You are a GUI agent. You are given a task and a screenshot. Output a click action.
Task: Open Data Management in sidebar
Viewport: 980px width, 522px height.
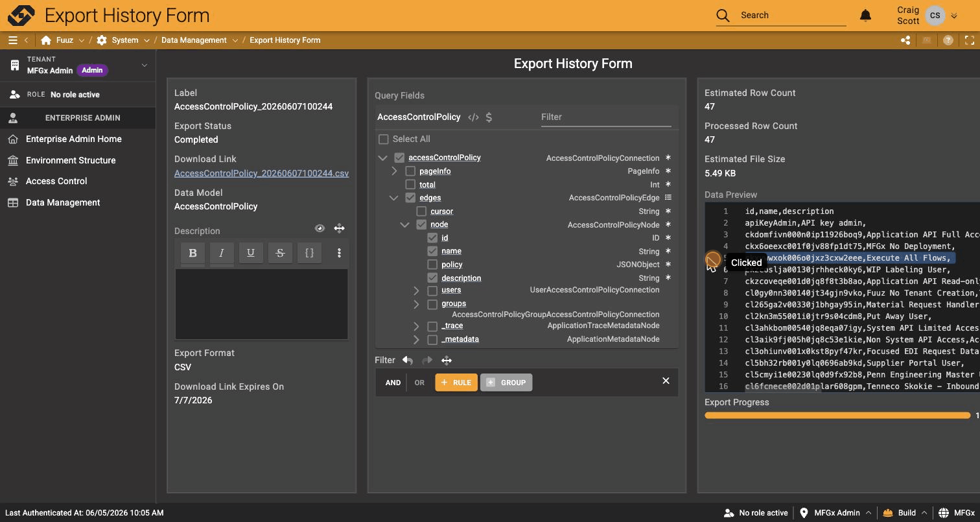(63, 202)
